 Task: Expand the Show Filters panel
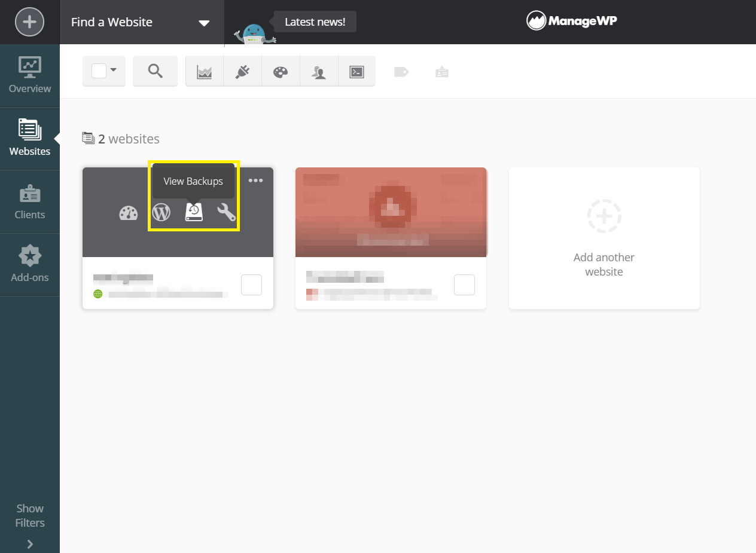click(30, 523)
